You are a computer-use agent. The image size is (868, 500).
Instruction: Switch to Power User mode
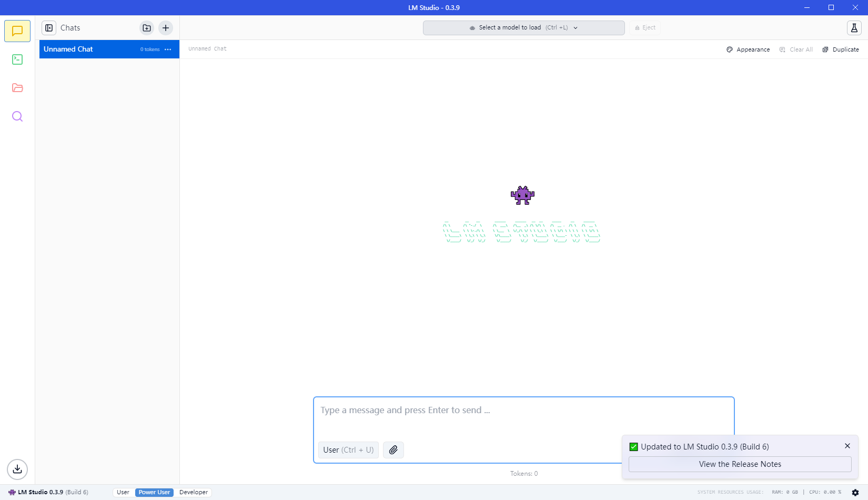[154, 493]
